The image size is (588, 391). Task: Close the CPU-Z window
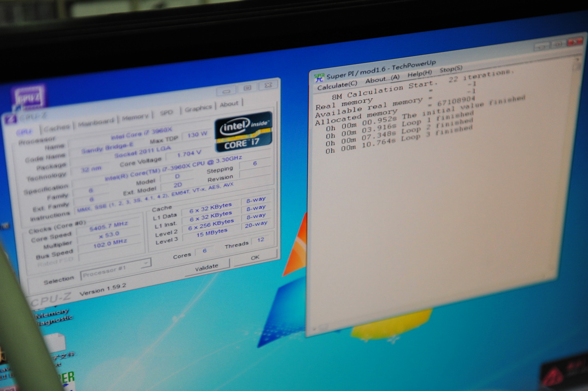pyautogui.click(x=268, y=85)
